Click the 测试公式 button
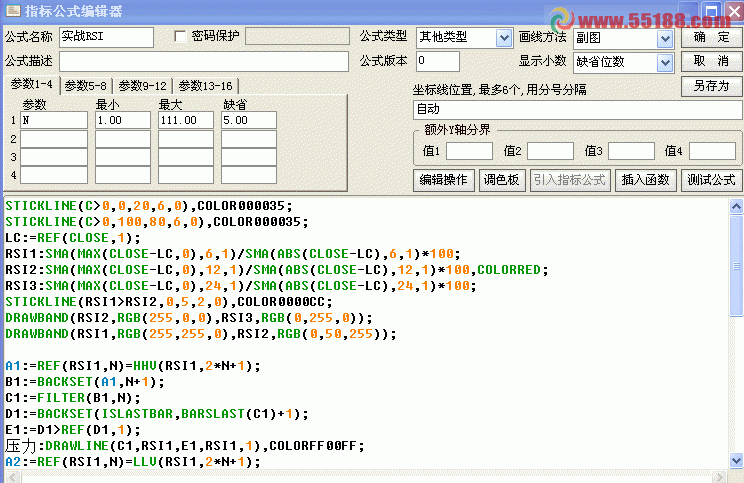 (x=712, y=180)
